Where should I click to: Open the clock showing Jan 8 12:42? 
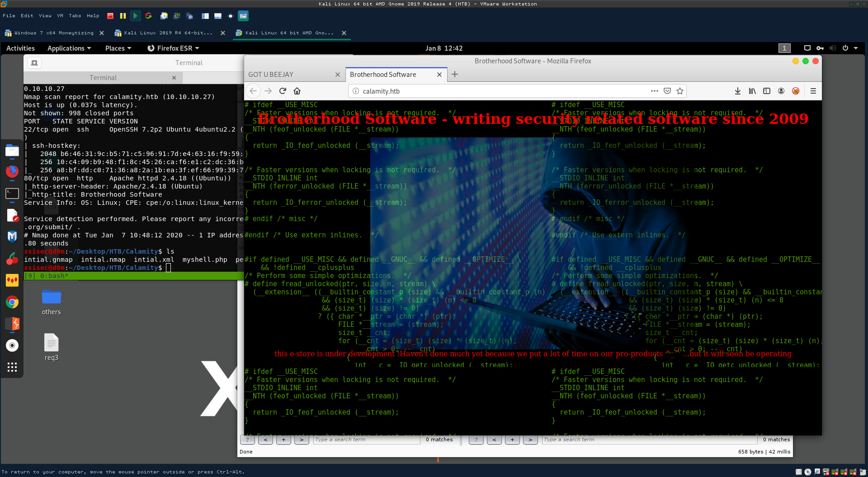[444, 48]
